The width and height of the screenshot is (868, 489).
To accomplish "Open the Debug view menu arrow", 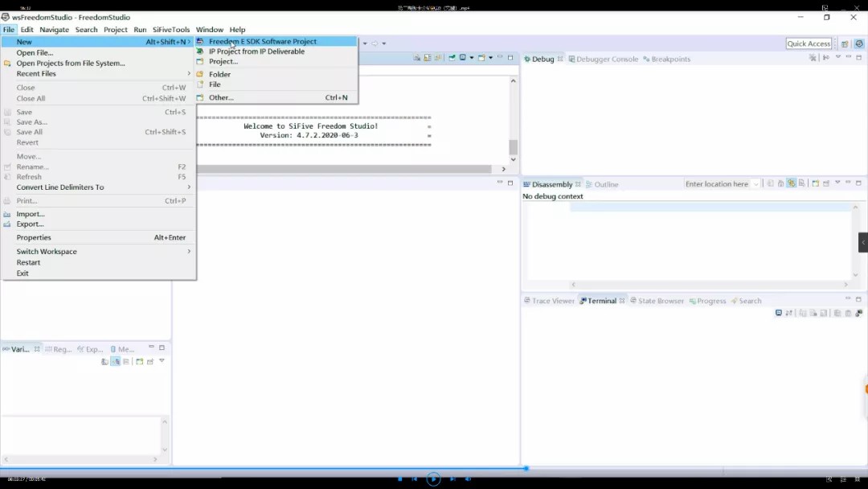I will coord(837,57).
